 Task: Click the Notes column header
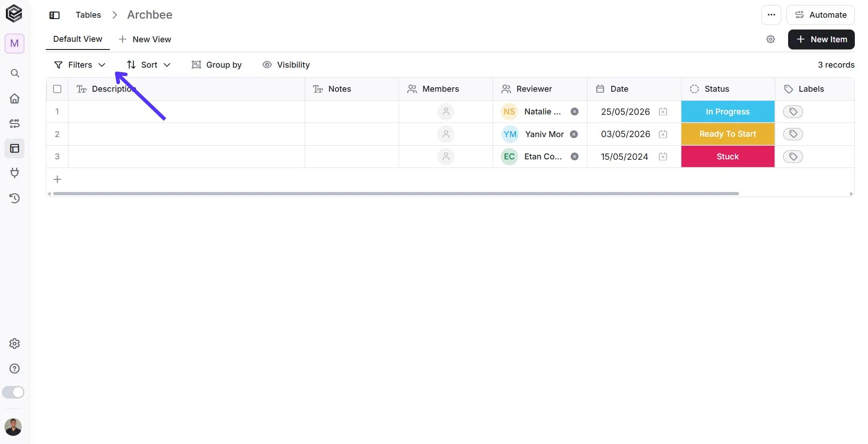point(352,89)
